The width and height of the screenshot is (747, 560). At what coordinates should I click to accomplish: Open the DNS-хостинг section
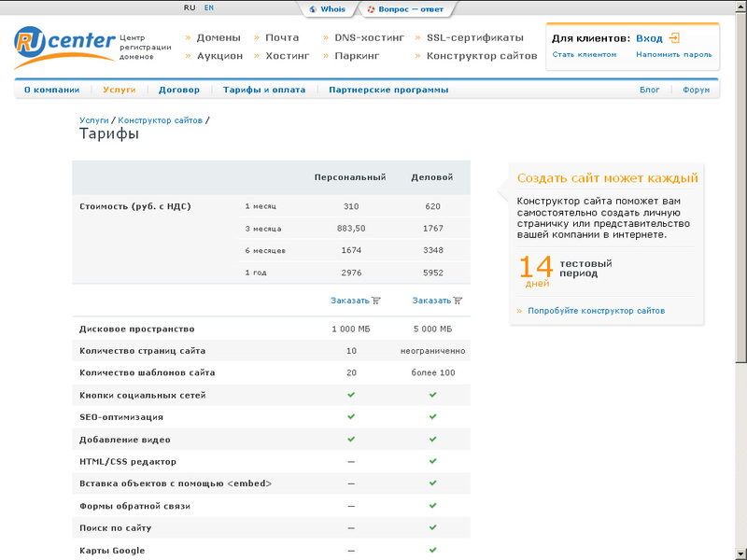[369, 37]
